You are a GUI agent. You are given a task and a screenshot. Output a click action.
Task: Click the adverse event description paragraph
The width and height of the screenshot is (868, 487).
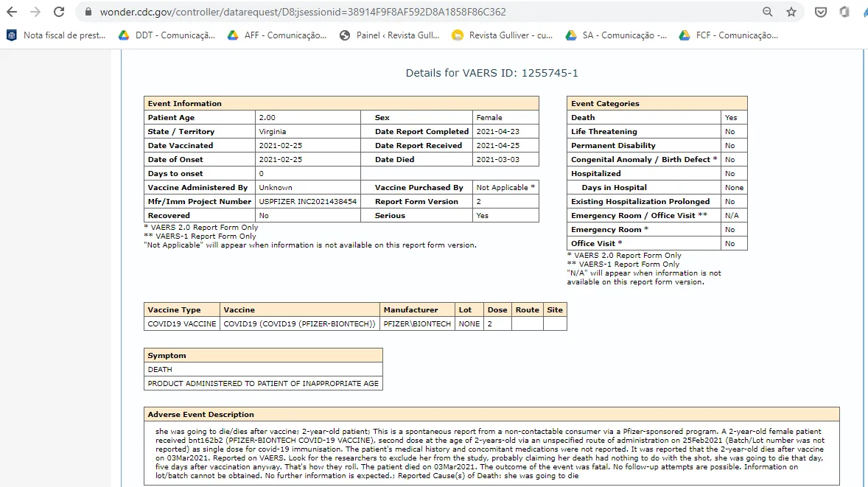(x=490, y=453)
